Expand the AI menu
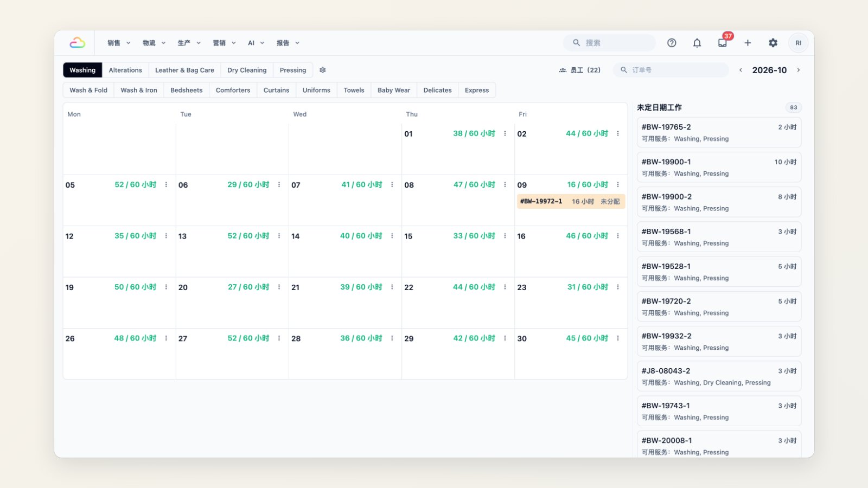The image size is (868, 488). [x=256, y=43]
